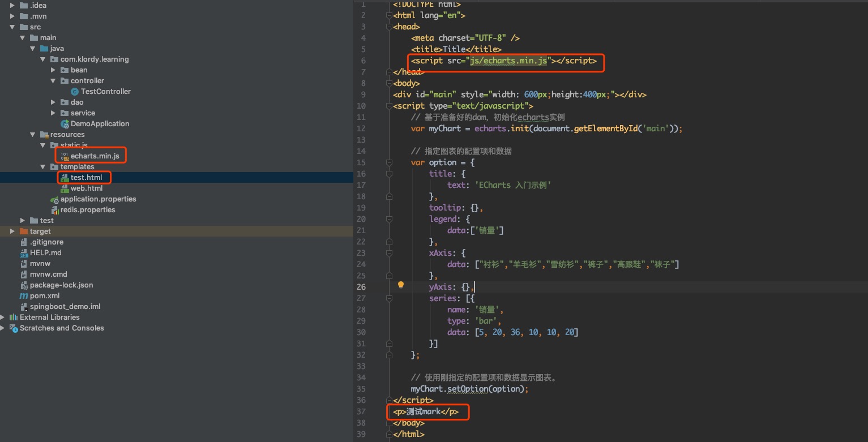Click the main folder name in tree
868x442 pixels.
click(x=48, y=38)
